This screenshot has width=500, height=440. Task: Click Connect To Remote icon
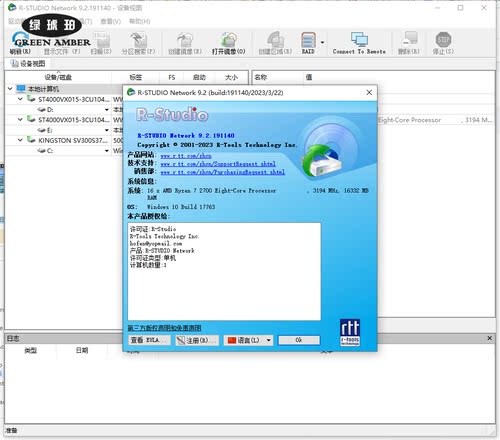coord(359,43)
